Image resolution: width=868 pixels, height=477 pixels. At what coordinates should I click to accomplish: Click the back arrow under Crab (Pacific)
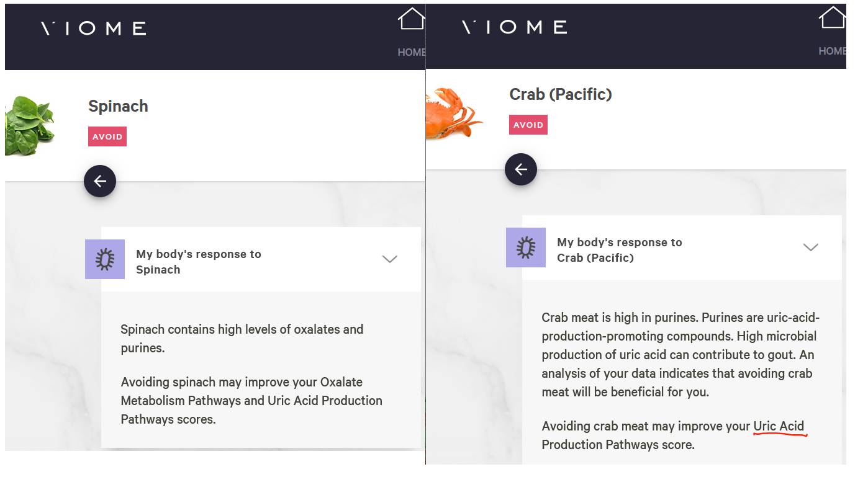tap(521, 169)
